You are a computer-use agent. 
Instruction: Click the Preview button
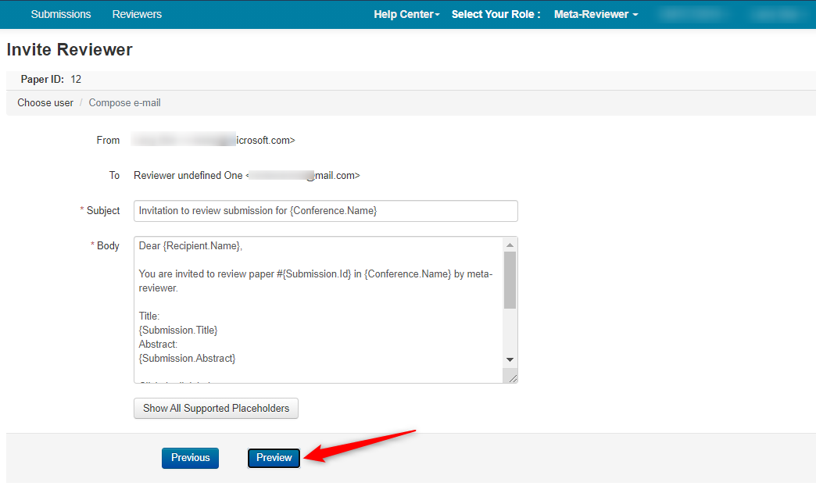[x=274, y=458]
